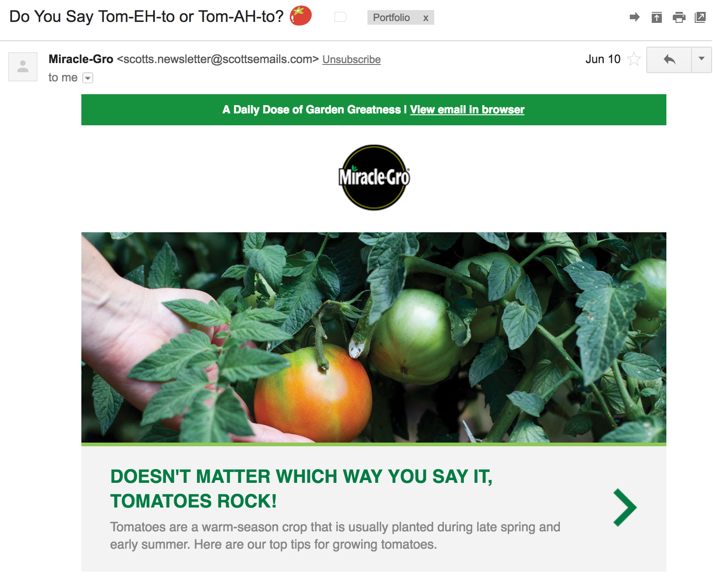The width and height of the screenshot is (713, 588).
Task: Click the Miracle-Gro logo
Action: [374, 177]
